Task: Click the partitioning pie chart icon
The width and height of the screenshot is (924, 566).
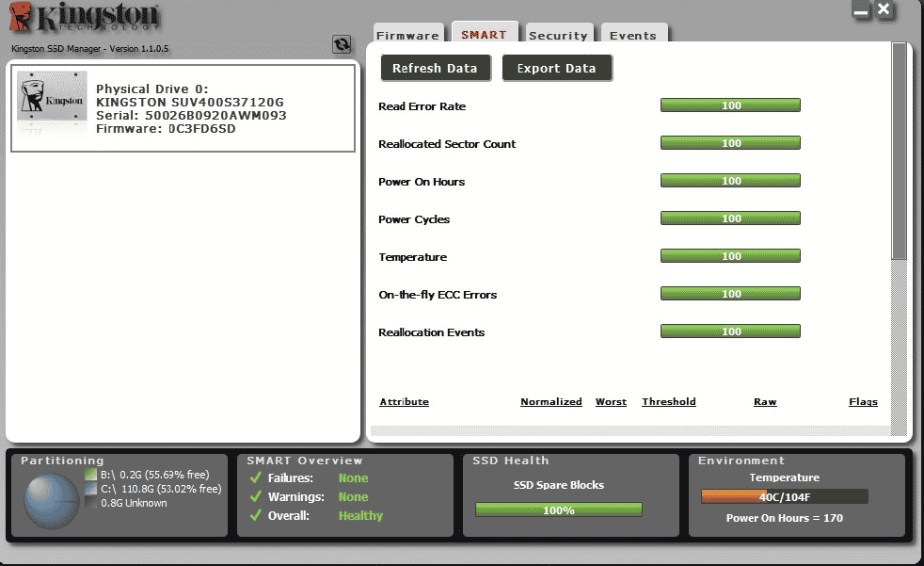Action: (x=51, y=500)
